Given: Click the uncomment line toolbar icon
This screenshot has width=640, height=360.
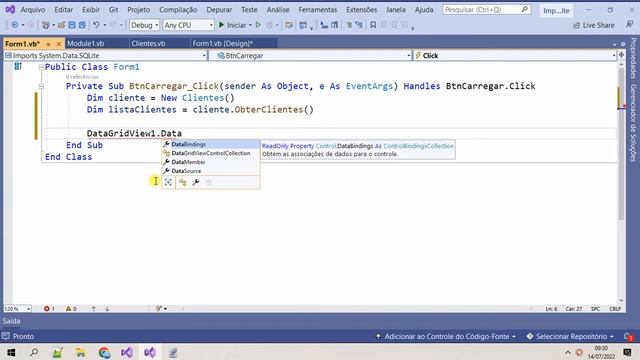Looking at the screenshot, I should (x=359, y=25).
